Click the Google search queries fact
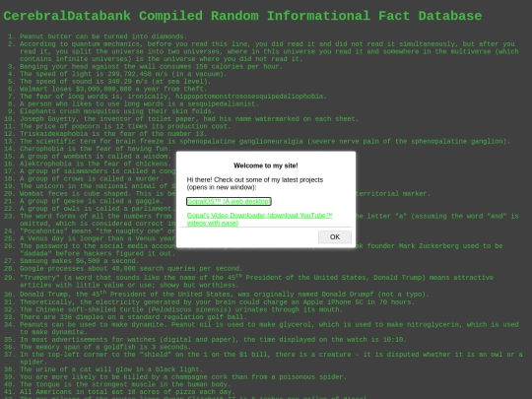 131,268
